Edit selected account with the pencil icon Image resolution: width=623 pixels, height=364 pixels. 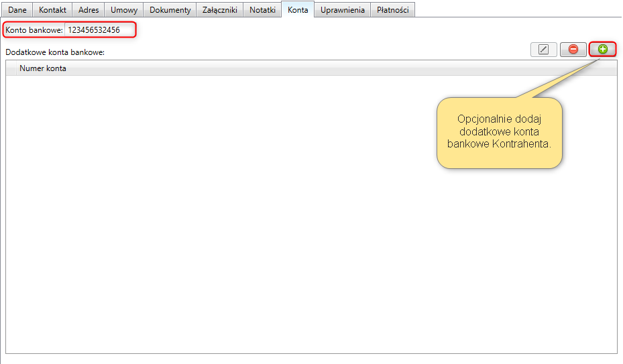[543, 49]
